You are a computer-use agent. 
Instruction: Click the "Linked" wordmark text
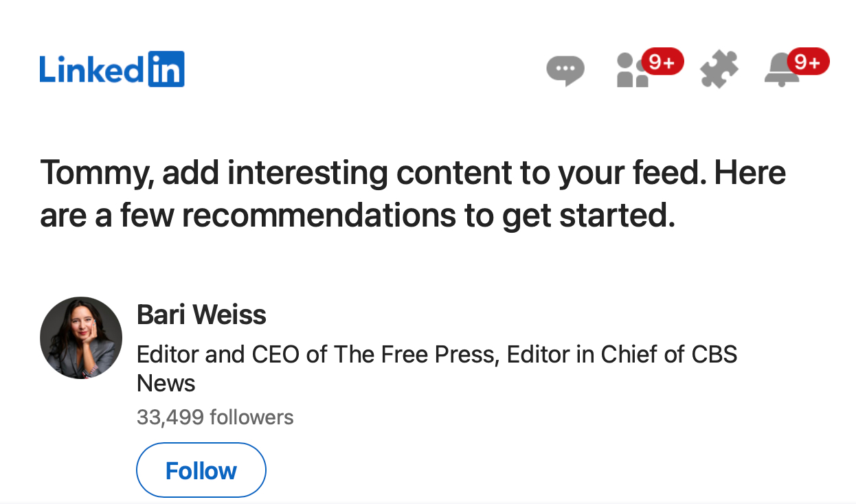pyautogui.click(x=93, y=70)
